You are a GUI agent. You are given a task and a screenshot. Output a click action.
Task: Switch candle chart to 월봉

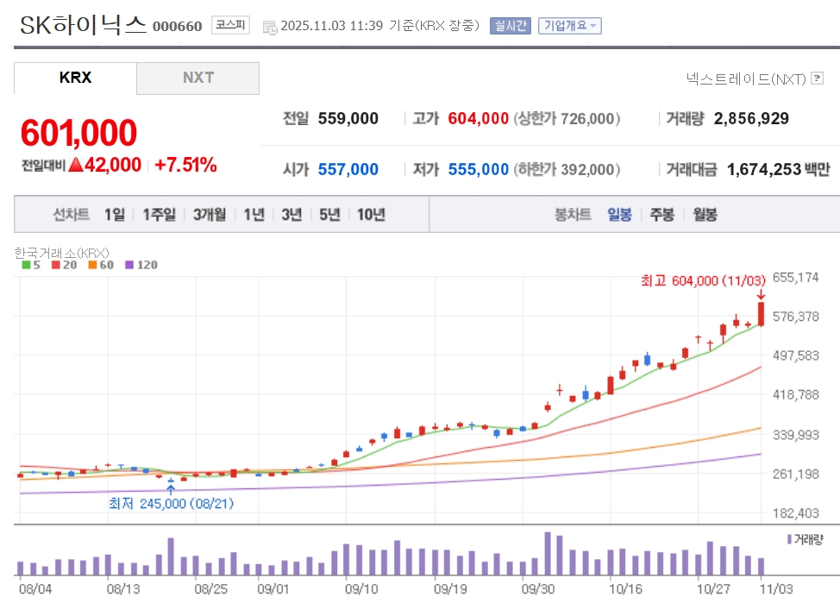click(x=705, y=215)
